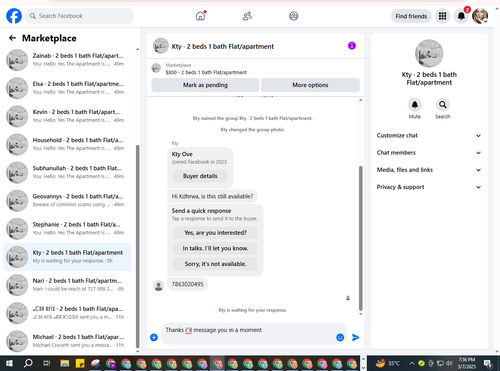500x371 pixels.
Task: Click the Kty Ove name in buyer card
Action: pos(182,154)
